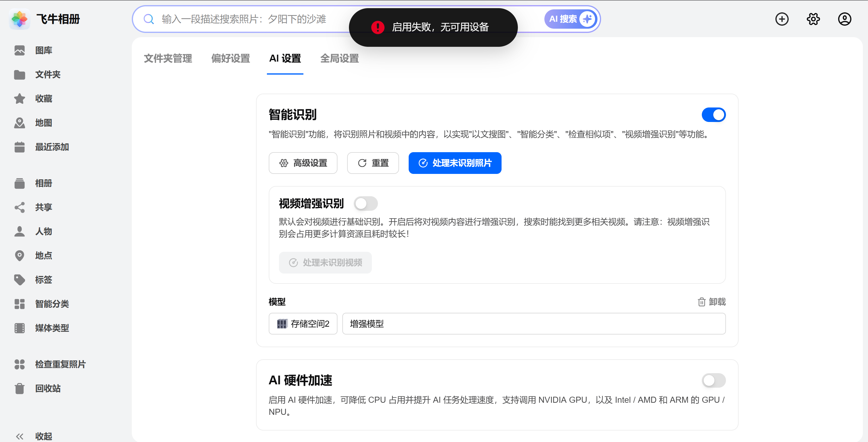This screenshot has height=442, width=868.
Task: Open the 人物 people icon
Action: [x=20, y=232]
